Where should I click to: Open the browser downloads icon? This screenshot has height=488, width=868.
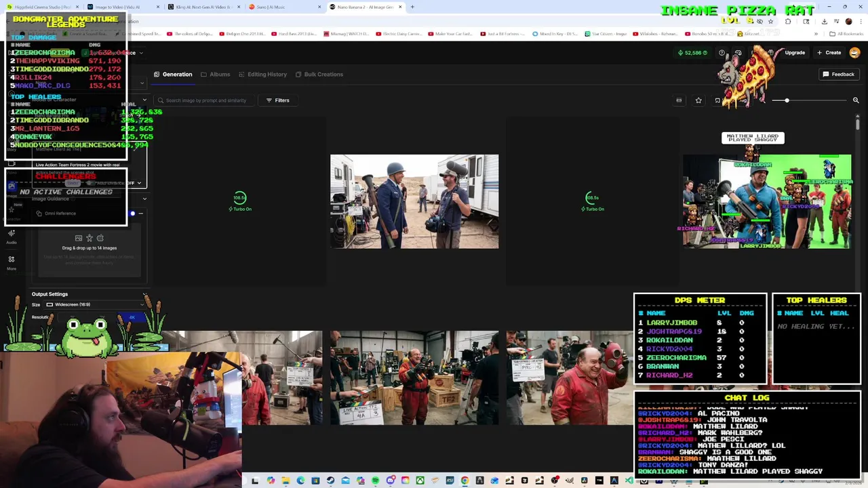point(824,21)
